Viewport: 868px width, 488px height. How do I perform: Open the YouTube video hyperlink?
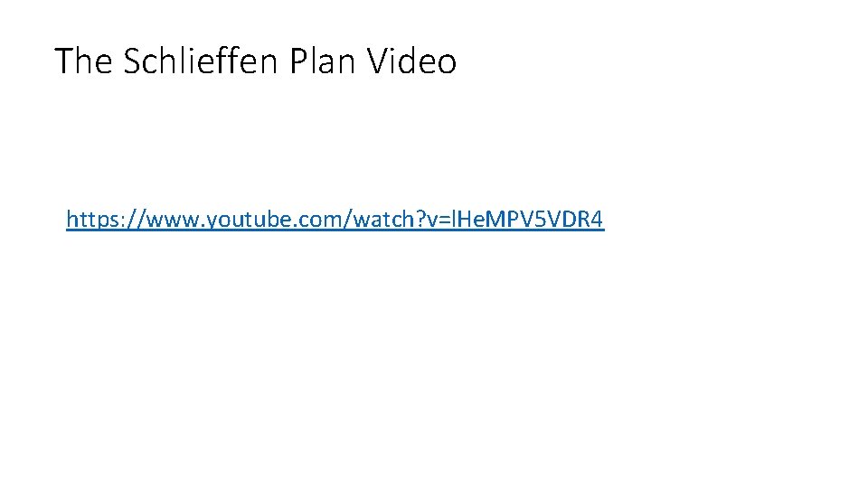pyautogui.click(x=335, y=220)
